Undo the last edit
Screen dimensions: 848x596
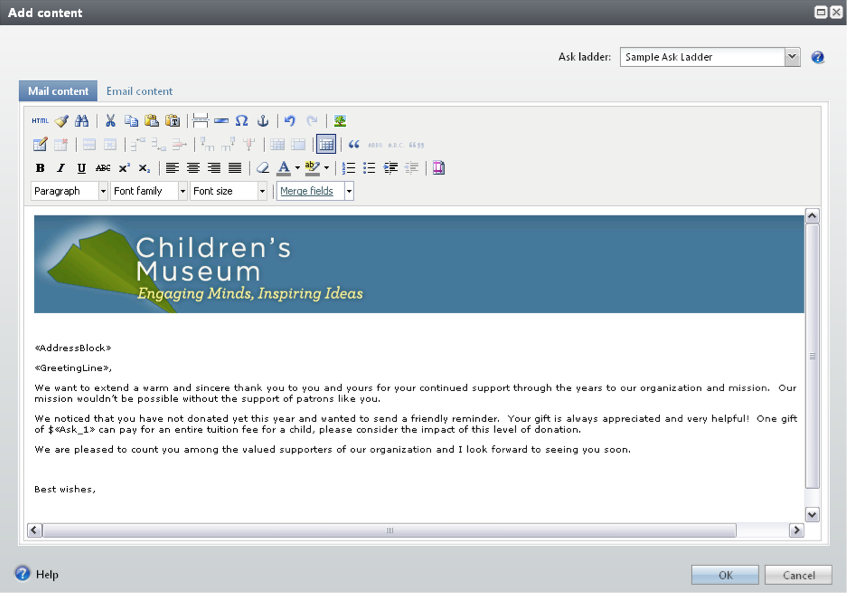[x=290, y=121]
